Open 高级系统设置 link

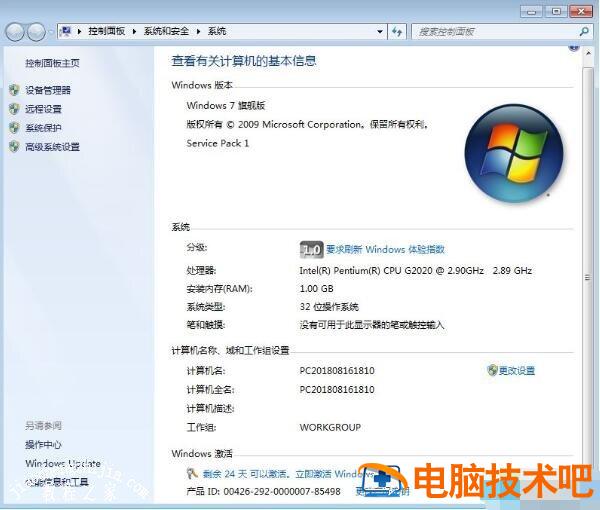[52, 147]
